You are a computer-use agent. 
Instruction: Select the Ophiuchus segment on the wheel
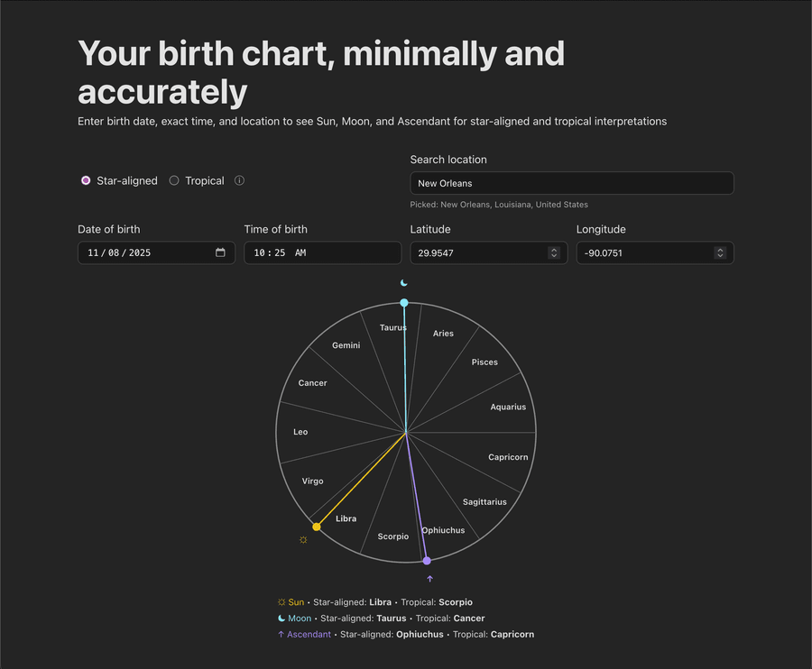[442, 530]
